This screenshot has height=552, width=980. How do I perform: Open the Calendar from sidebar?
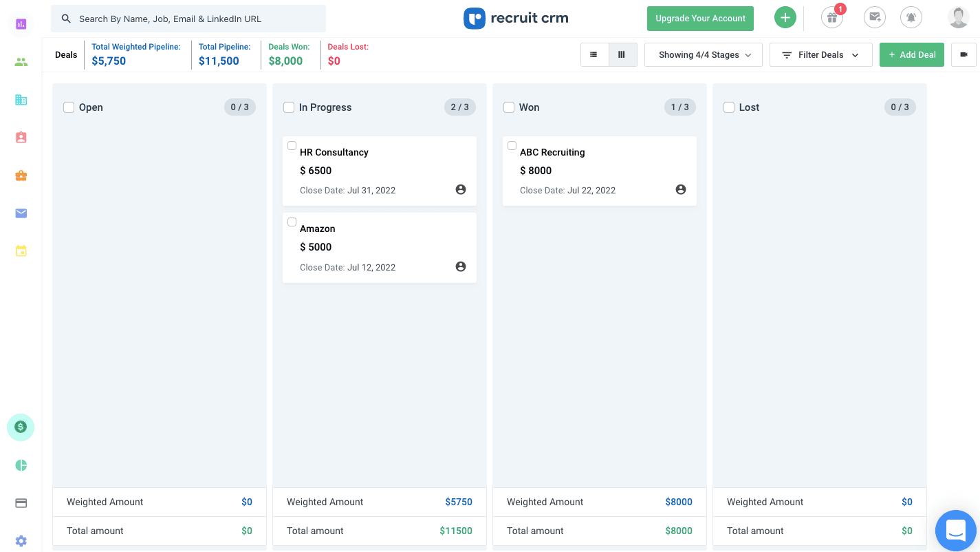pos(21,251)
